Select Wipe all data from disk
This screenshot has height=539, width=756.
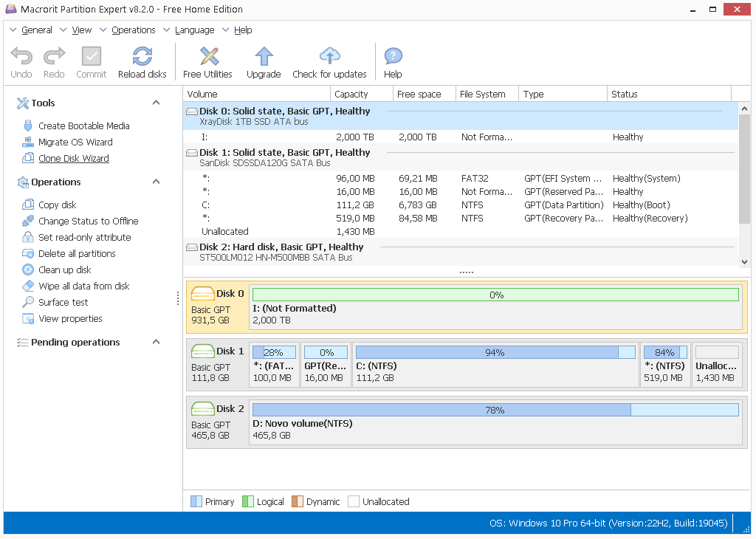[x=84, y=286]
